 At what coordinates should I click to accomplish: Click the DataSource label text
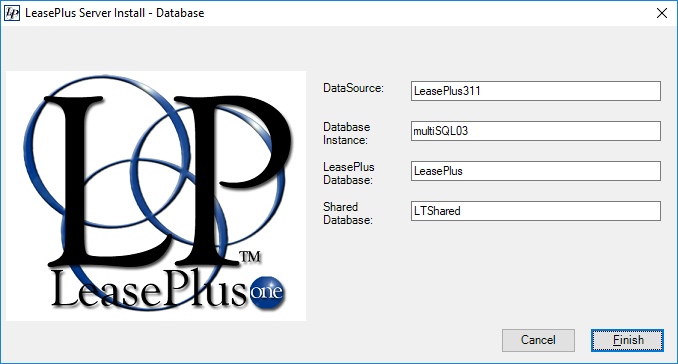pyautogui.click(x=353, y=88)
